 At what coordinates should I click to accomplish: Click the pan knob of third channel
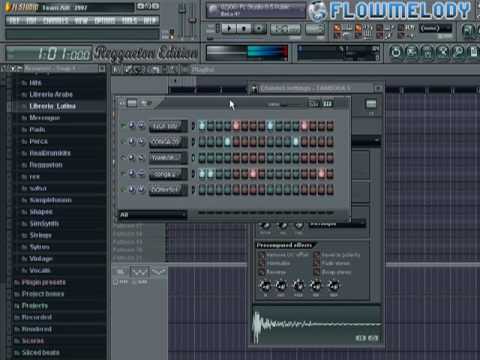132,157
